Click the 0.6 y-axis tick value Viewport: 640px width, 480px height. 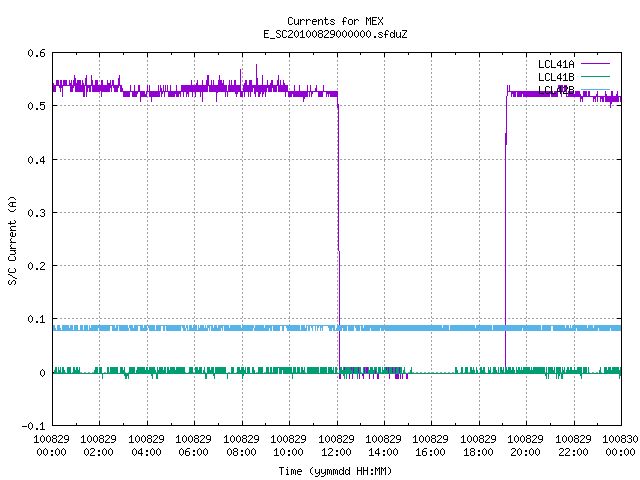click(36, 53)
